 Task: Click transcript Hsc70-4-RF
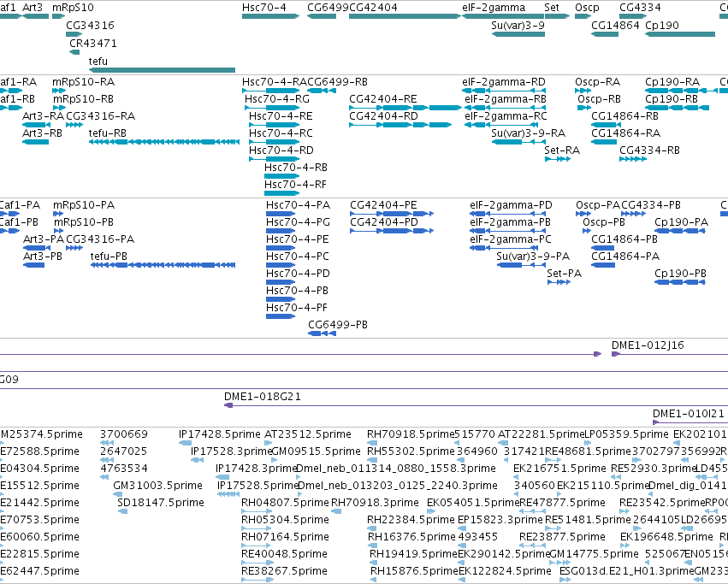281,193
